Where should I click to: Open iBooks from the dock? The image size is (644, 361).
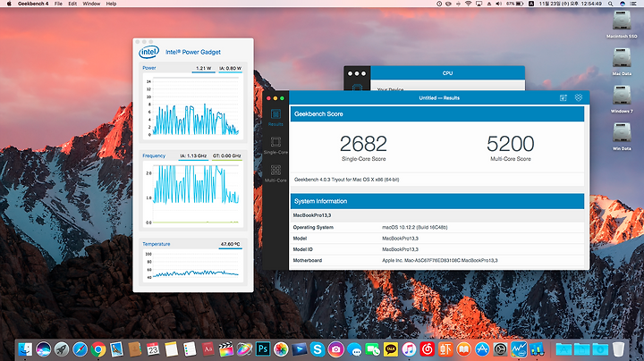point(463,349)
